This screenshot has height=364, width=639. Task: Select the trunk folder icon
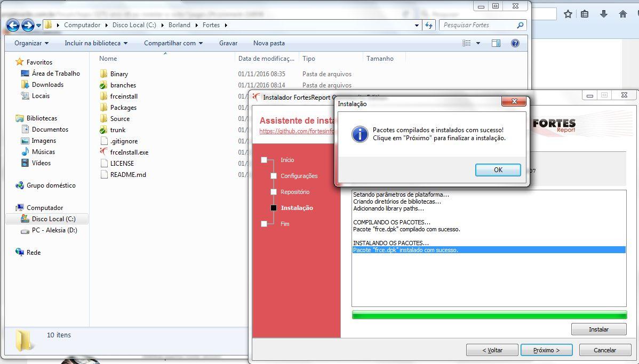[x=103, y=130]
